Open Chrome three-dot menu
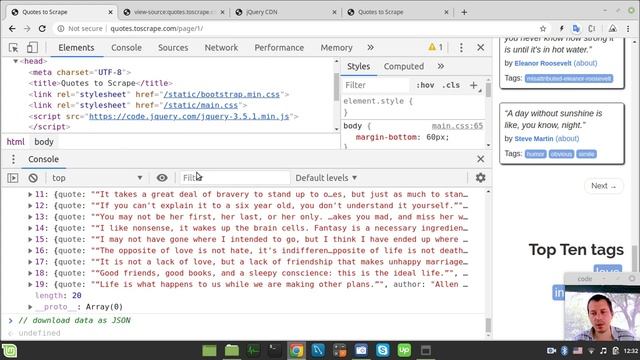 [x=628, y=29]
